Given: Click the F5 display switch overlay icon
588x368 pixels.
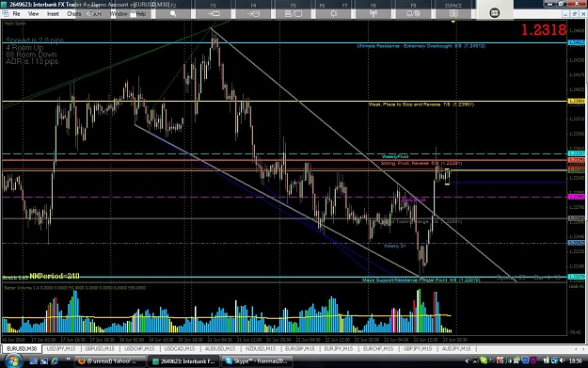Looking at the screenshot, I should point(294,14).
